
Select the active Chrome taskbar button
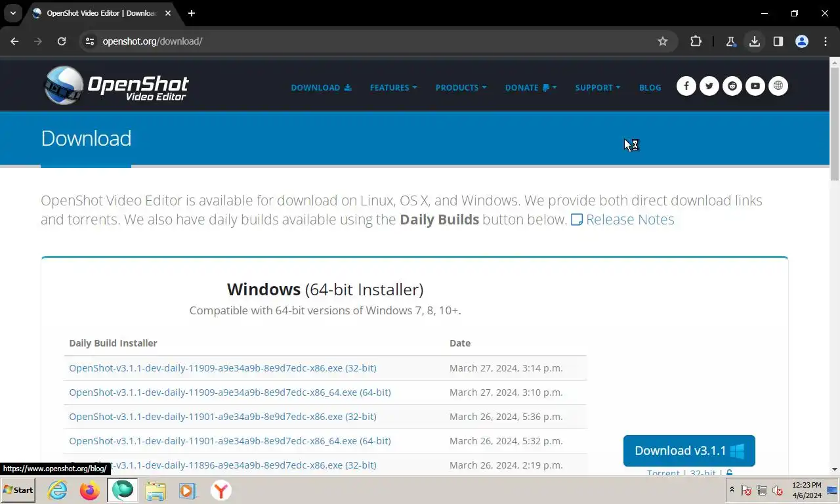click(x=123, y=490)
